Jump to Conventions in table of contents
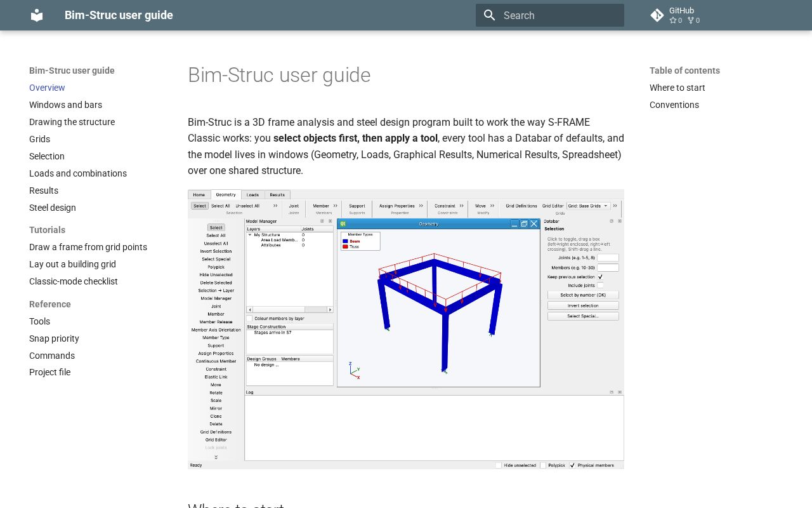This screenshot has height=508, width=812. (674, 105)
